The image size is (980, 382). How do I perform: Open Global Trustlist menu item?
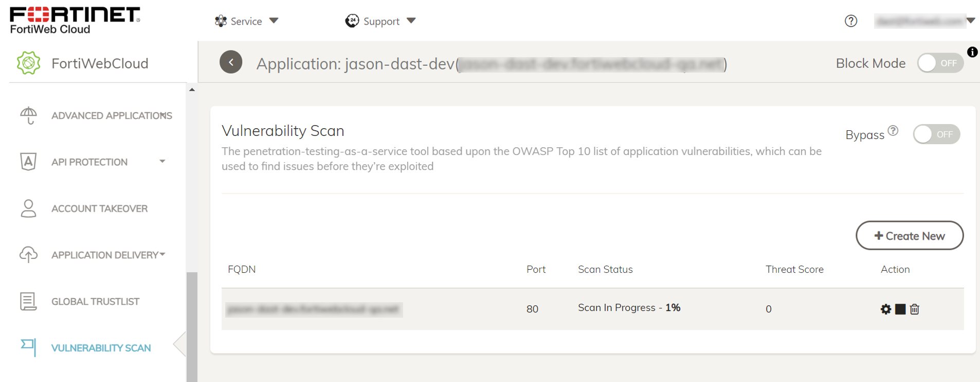95,301
